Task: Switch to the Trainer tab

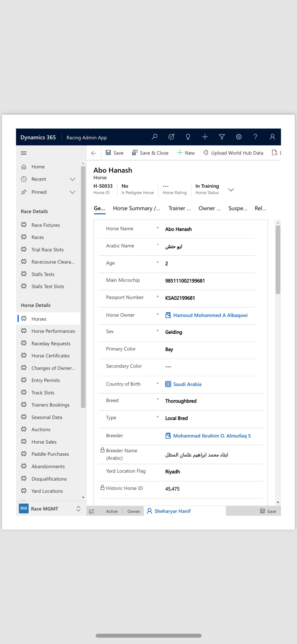Action: [x=180, y=208]
